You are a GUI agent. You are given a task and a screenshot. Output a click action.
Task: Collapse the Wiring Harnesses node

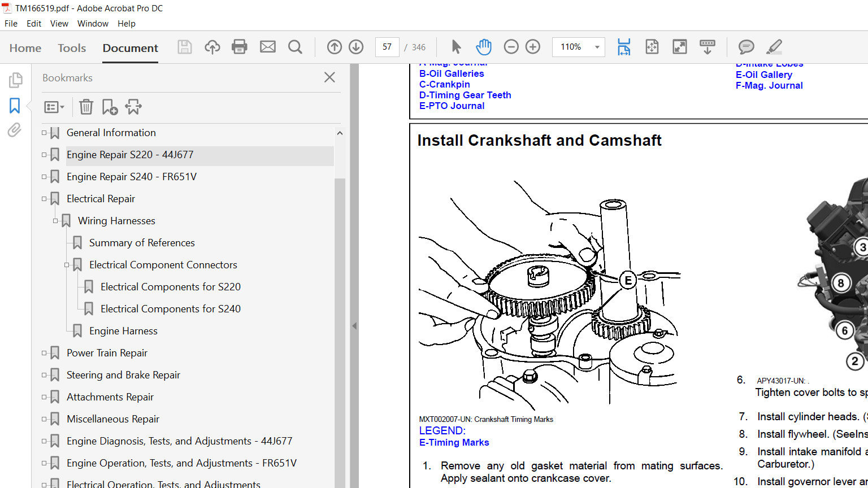(x=55, y=221)
